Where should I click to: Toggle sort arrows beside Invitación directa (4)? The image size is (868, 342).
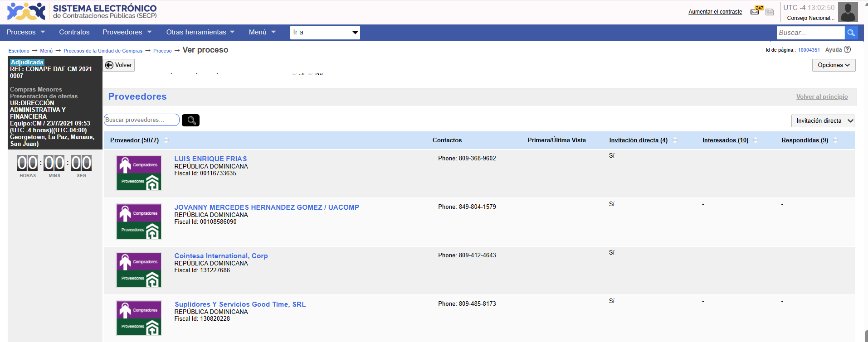675,140
